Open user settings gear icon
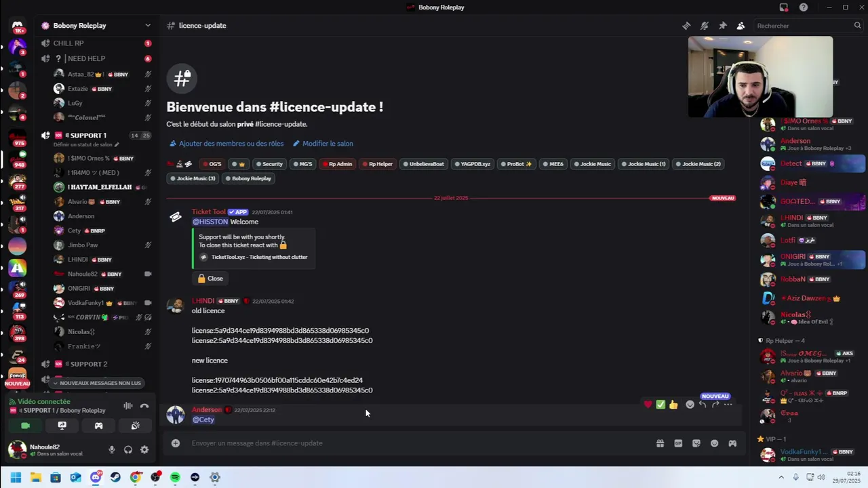The image size is (868, 488). (144, 450)
